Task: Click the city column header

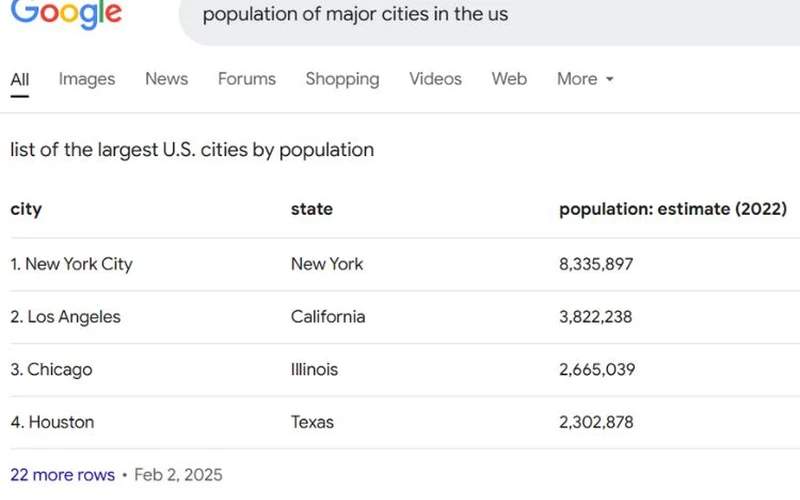Action: click(26, 209)
